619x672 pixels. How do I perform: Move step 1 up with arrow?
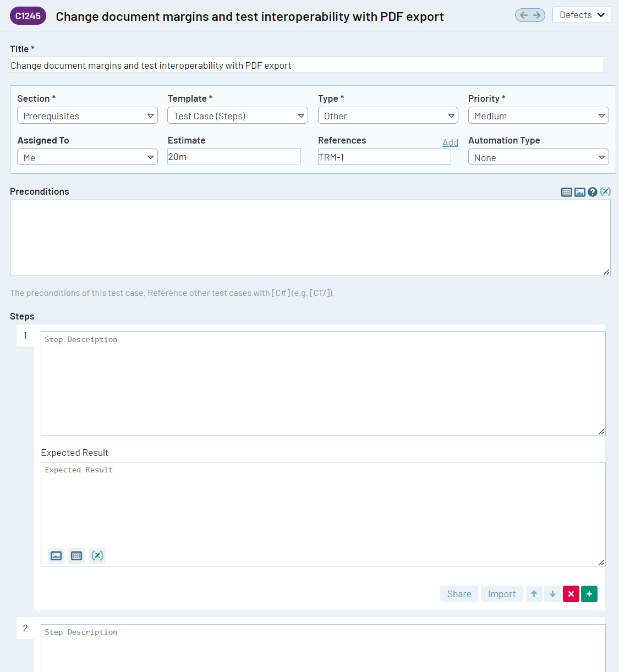534,594
